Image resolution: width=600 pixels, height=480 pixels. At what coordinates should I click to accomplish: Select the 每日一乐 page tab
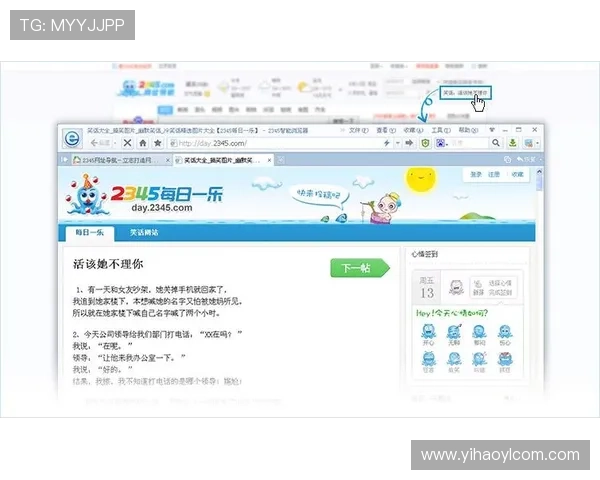(90, 233)
